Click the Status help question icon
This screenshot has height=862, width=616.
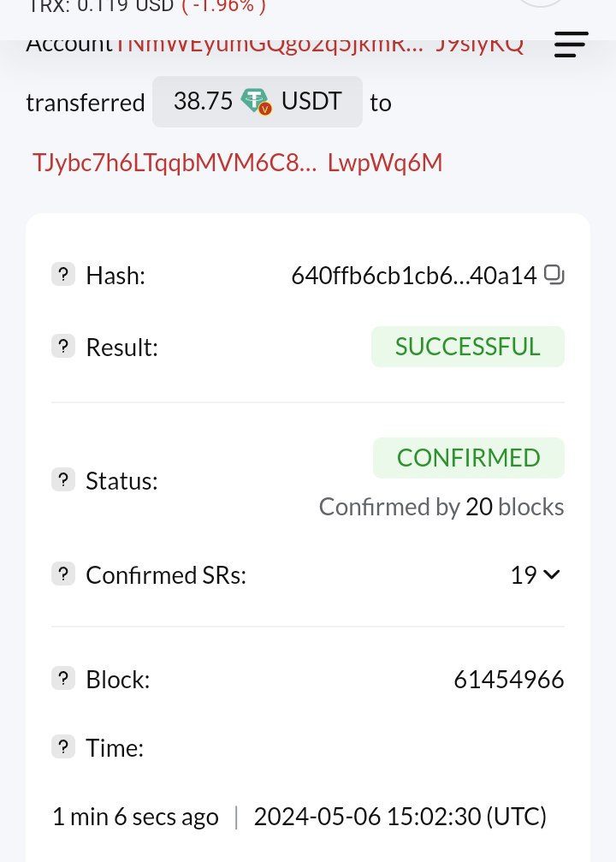point(63,480)
